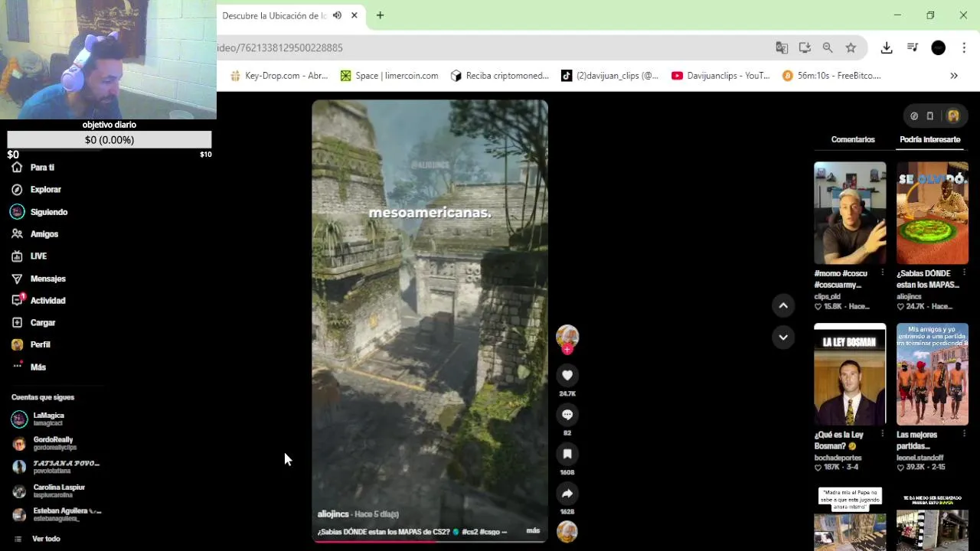Like the video with the heart icon
Screen dimensions: 980x551
tap(567, 375)
